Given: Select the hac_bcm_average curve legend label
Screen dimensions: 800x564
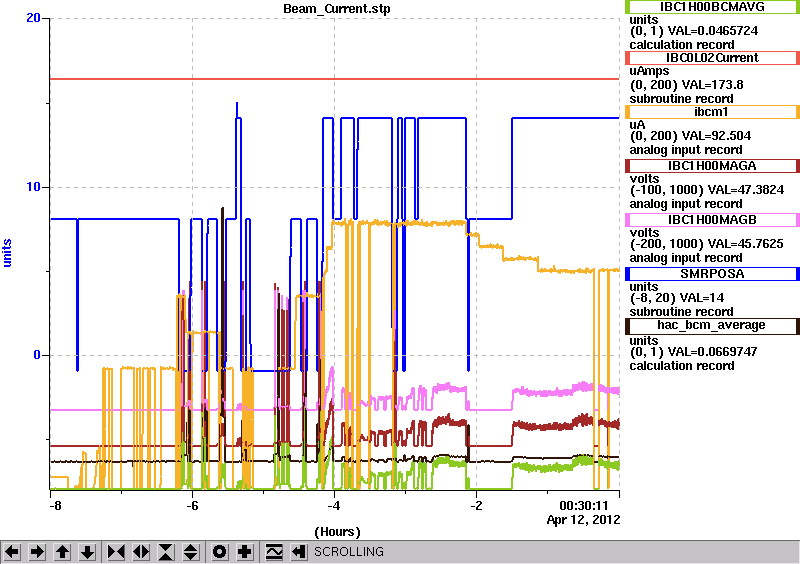Looking at the screenshot, I should point(712,325).
